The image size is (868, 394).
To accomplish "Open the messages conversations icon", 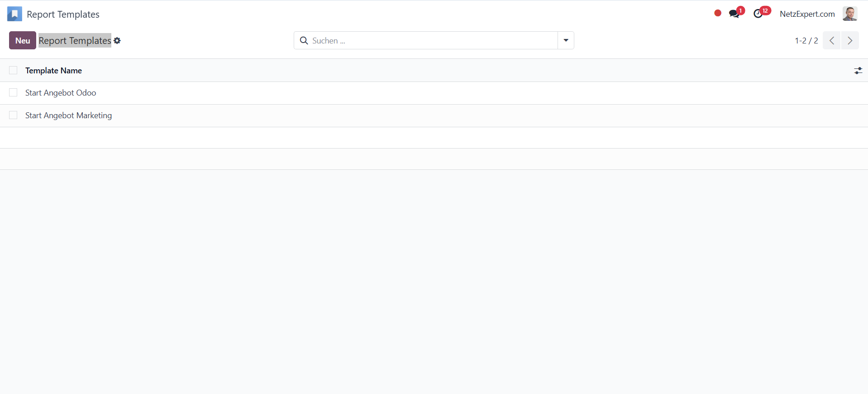I will 734,14.
